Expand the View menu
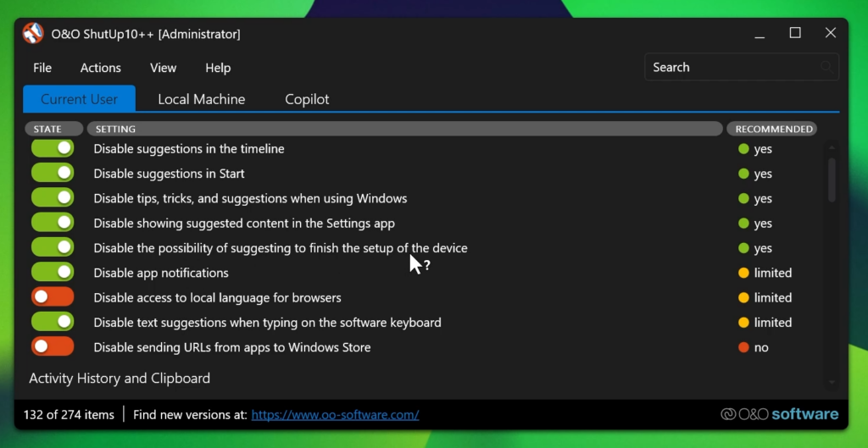Image resolution: width=868 pixels, height=448 pixels. [x=163, y=68]
